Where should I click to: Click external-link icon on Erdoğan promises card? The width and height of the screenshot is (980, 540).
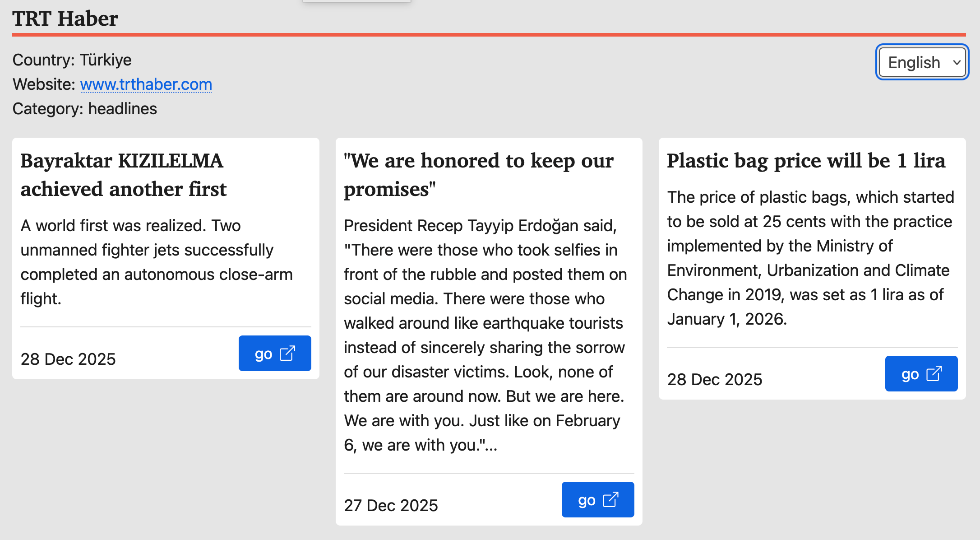610,500
